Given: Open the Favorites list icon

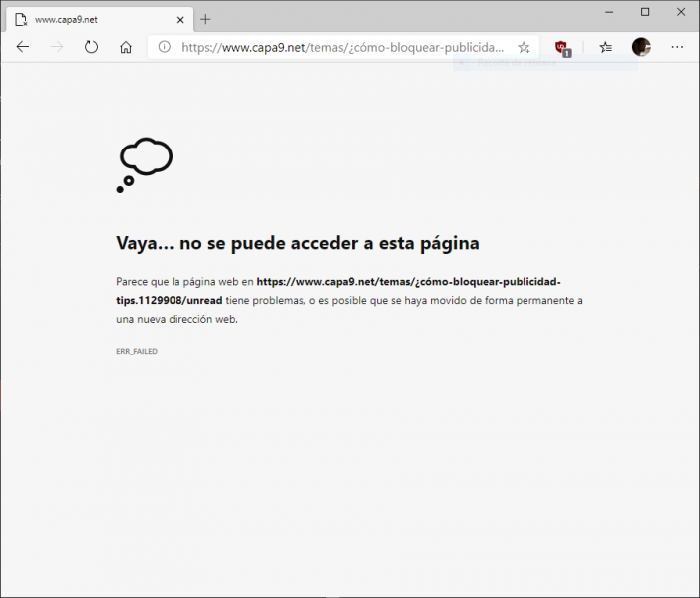Looking at the screenshot, I should click(605, 47).
